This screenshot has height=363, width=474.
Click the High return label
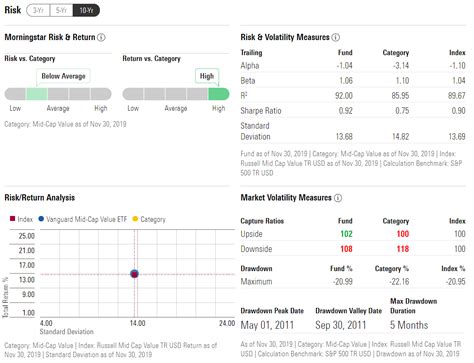point(207,76)
